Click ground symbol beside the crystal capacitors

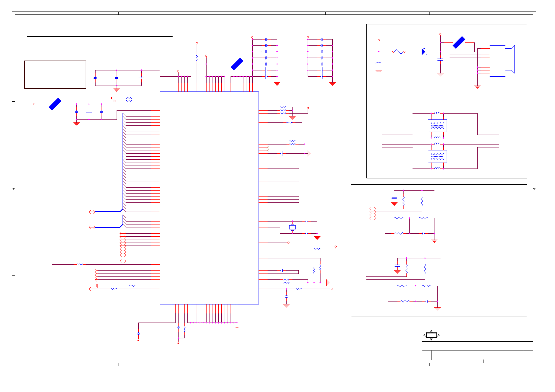(x=317, y=237)
